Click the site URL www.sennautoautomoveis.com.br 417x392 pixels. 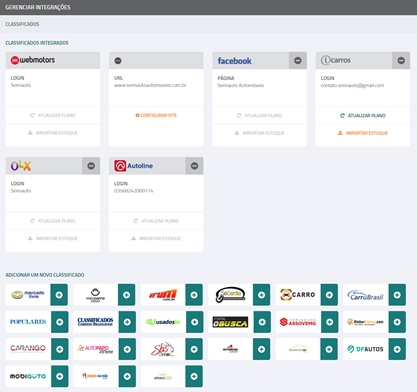(150, 85)
